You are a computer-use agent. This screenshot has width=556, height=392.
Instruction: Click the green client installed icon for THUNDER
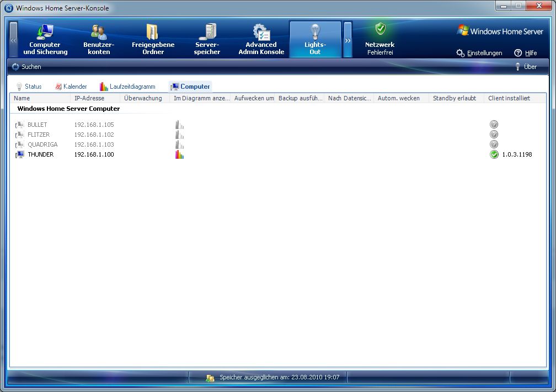tap(494, 154)
